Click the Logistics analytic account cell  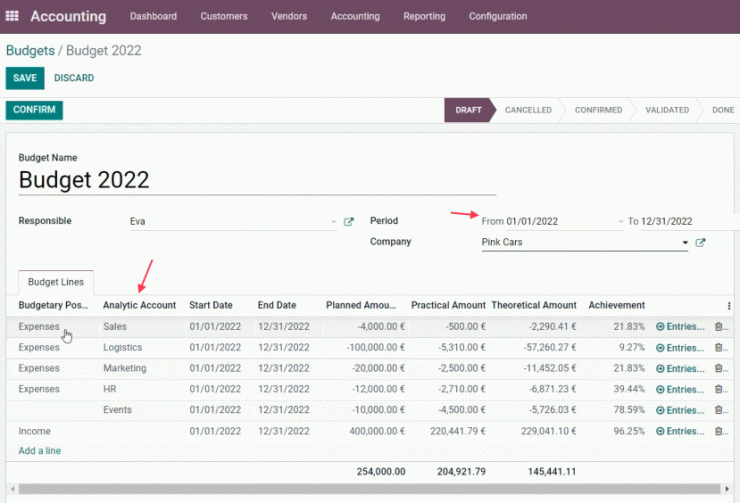click(122, 347)
